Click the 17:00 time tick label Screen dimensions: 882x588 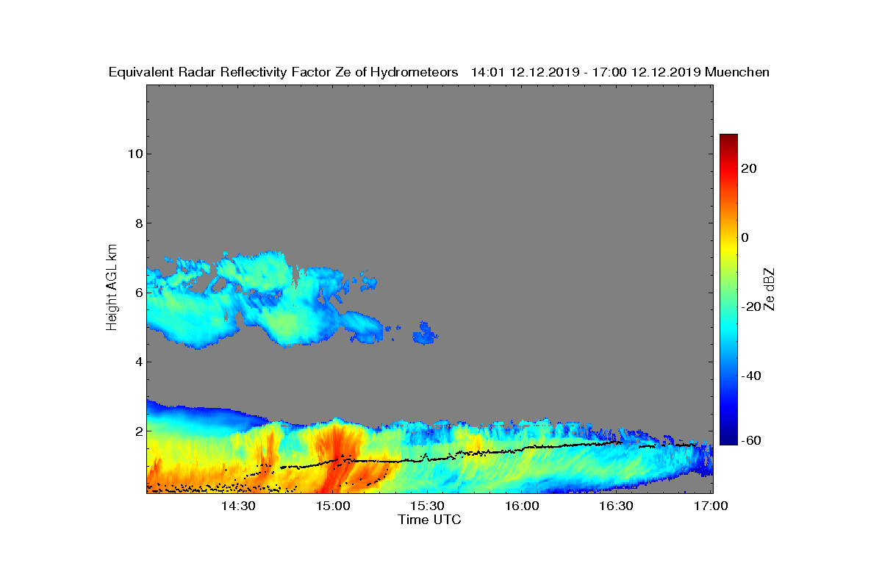[x=711, y=506]
